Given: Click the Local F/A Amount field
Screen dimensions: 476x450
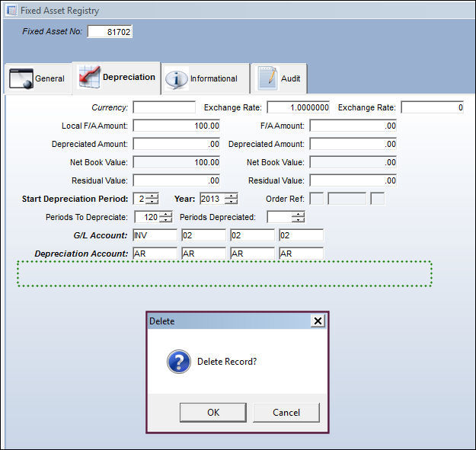Looking at the screenshot, I should (x=177, y=126).
